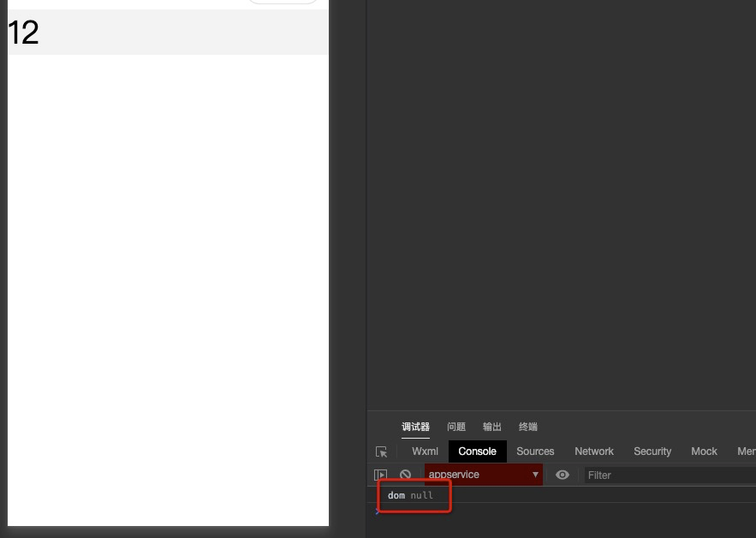Click the appservice dropdown arrow
756x538 pixels.
coord(535,474)
